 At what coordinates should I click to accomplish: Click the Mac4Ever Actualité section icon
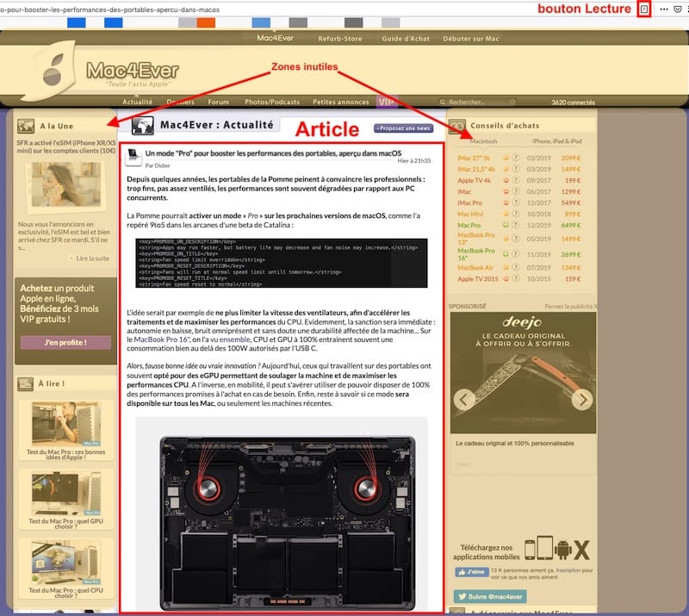[x=143, y=125]
